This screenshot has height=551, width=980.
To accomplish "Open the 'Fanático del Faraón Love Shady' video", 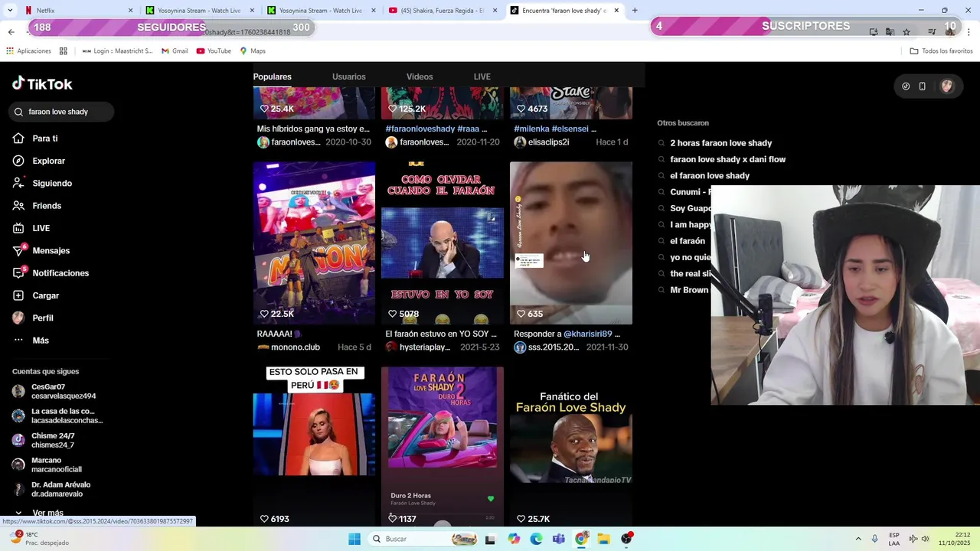I will click(x=571, y=446).
